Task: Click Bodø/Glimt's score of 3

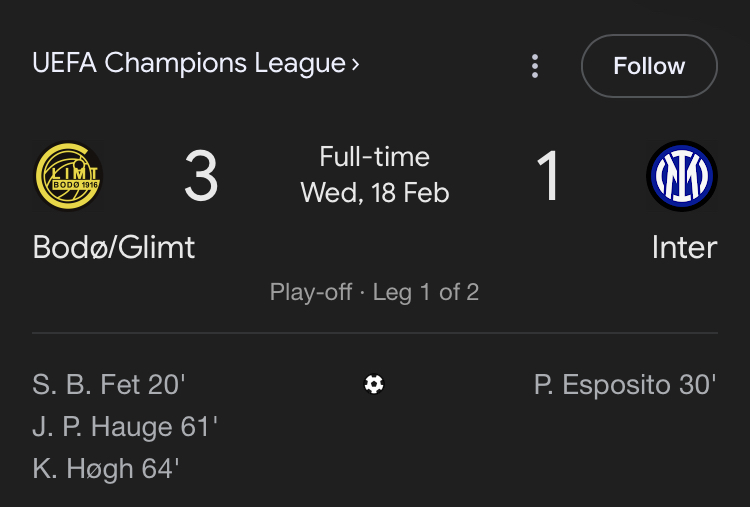Action: (201, 177)
